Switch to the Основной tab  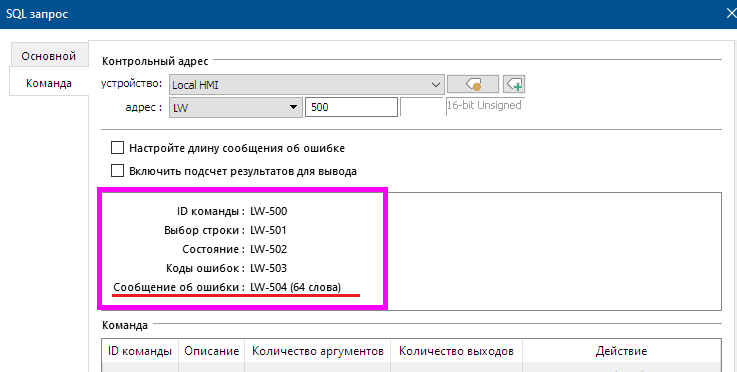[49, 56]
